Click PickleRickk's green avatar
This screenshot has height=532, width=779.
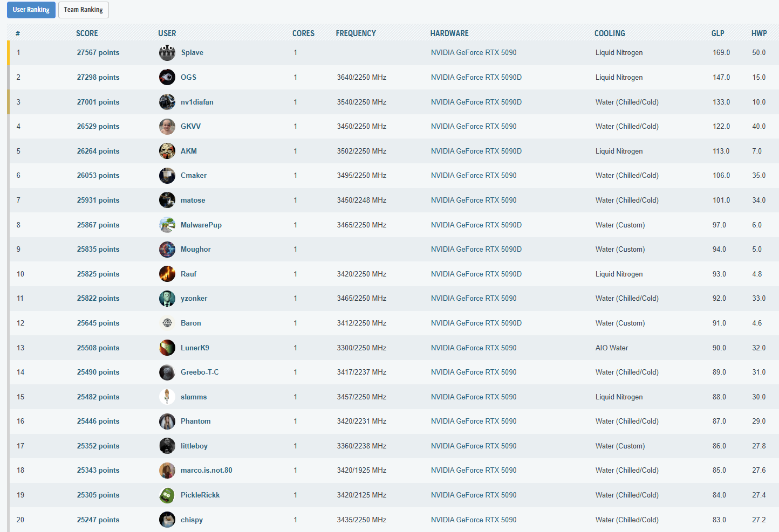tap(167, 495)
